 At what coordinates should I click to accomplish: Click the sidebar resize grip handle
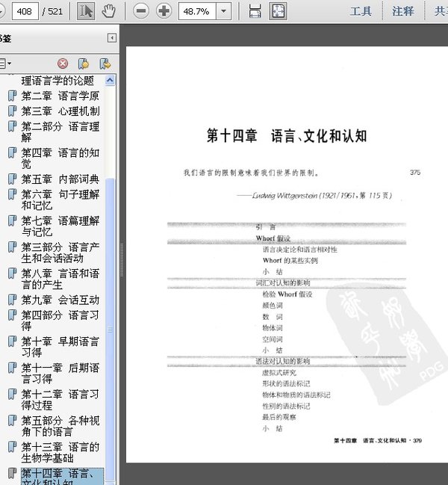coord(122,260)
